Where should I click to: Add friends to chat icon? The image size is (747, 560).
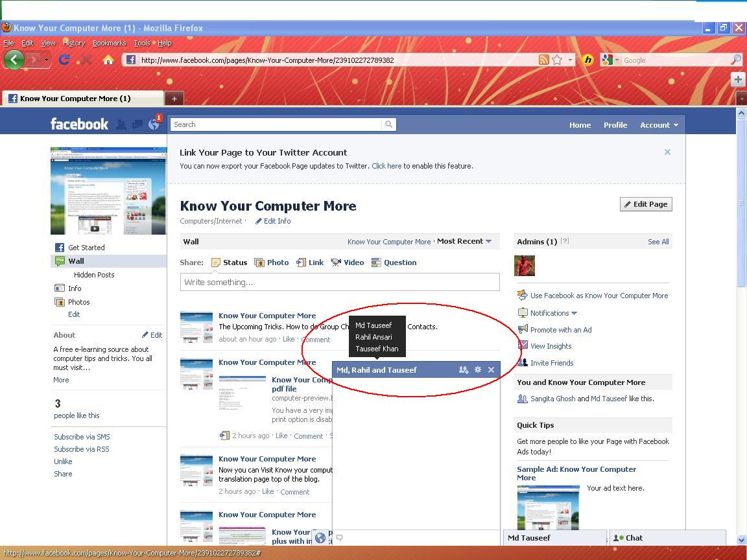click(464, 369)
